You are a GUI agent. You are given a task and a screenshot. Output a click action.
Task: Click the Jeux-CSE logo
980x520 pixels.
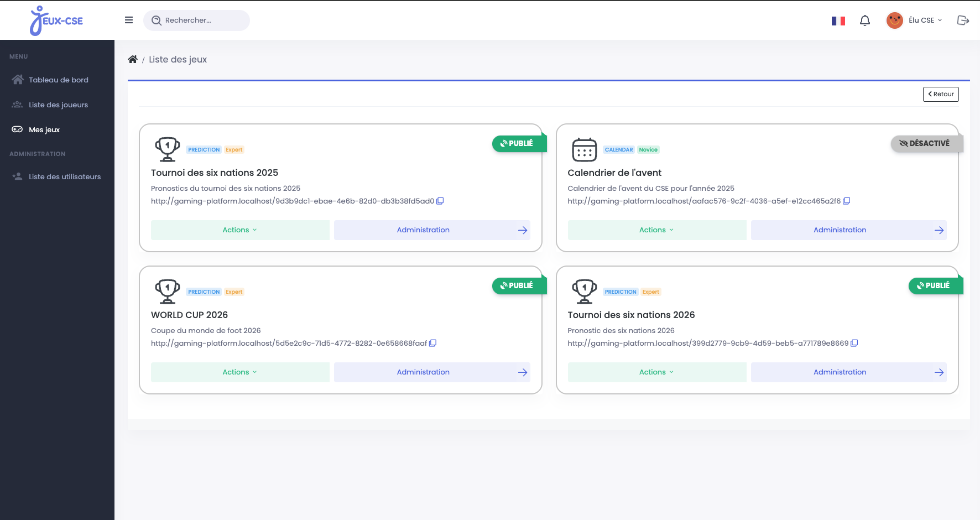[x=56, y=21]
